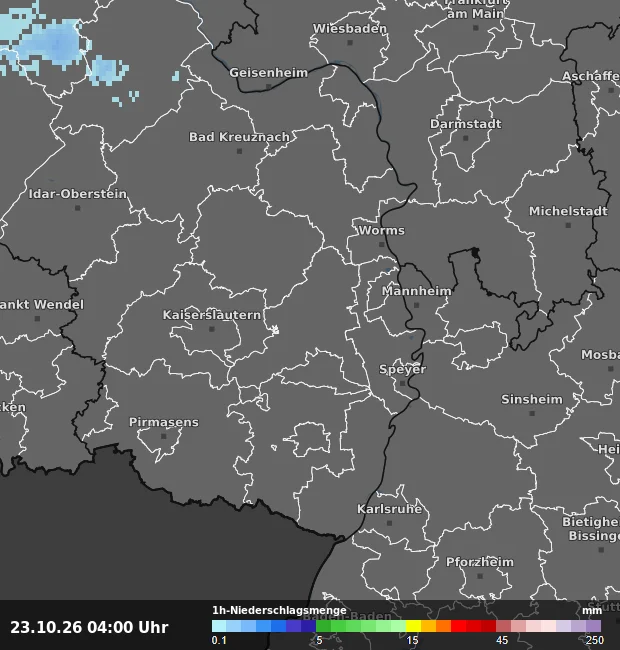This screenshot has width=620, height=650.
Task: Click the Wiesbaden location marker square
Action: 350,43
